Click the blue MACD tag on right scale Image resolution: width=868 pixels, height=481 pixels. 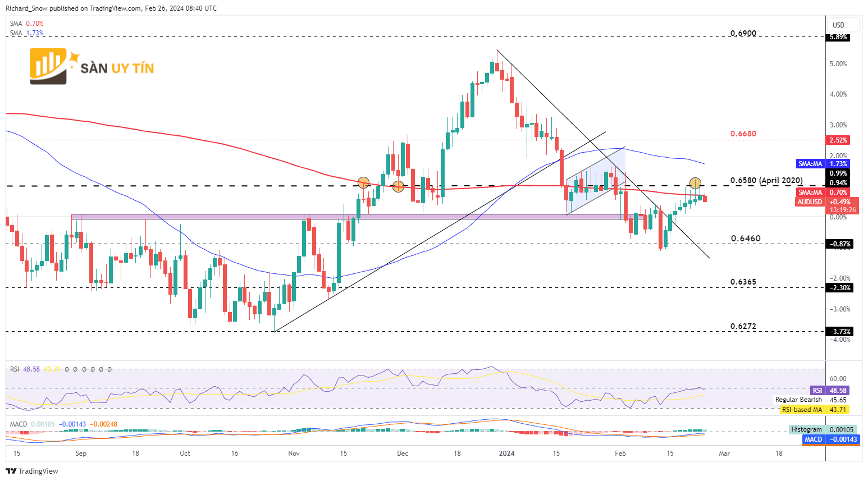click(814, 439)
